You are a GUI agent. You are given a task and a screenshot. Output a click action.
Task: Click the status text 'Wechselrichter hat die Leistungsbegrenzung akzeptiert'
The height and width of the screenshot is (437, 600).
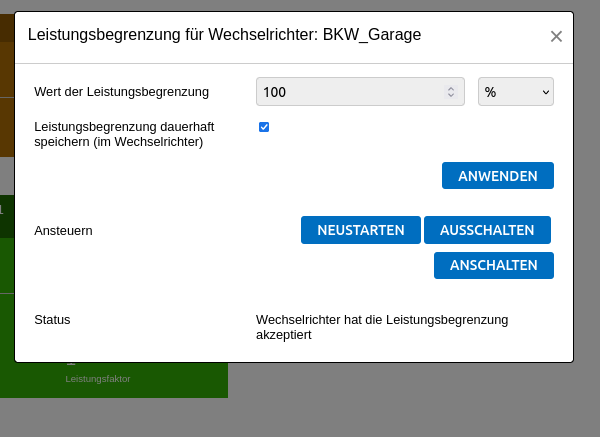pos(382,327)
